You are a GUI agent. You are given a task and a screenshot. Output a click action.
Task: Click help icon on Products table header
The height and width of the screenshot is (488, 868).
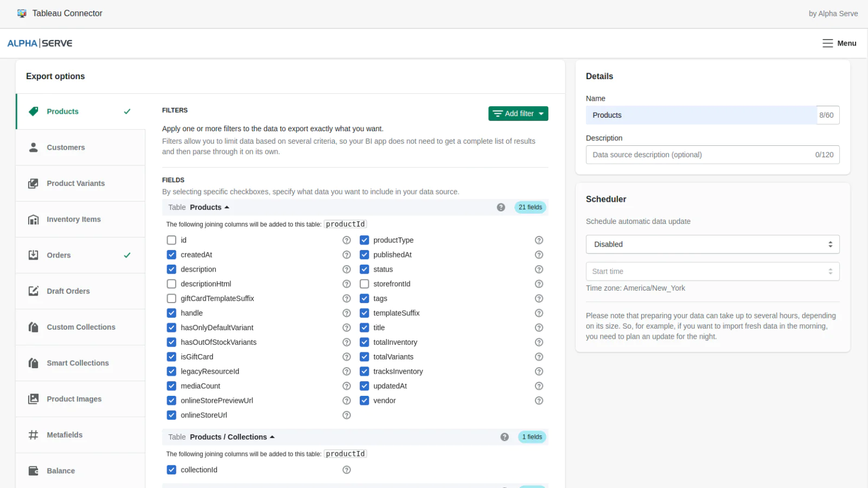tap(501, 207)
